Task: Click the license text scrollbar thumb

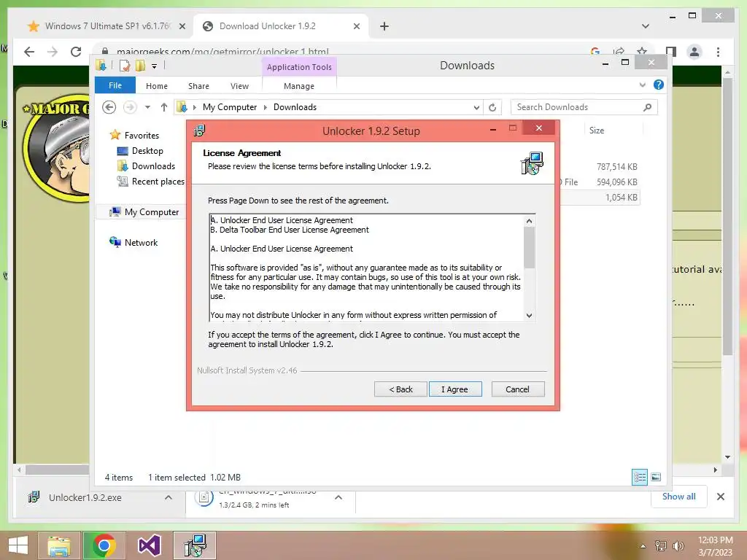Action: [529, 248]
